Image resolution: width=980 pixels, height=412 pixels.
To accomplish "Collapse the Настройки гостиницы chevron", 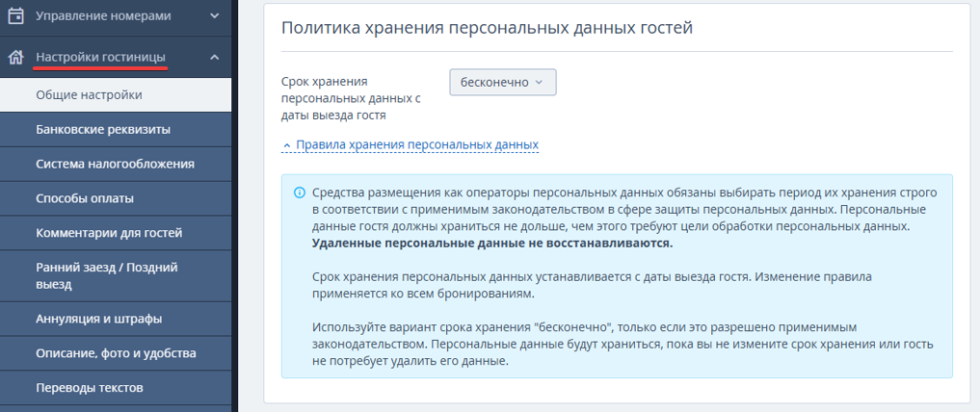I will click(214, 58).
